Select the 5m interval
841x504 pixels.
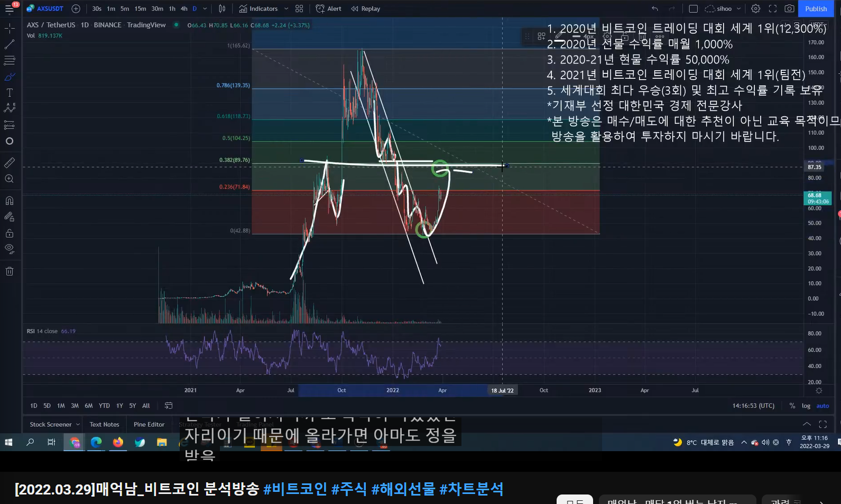(x=125, y=8)
